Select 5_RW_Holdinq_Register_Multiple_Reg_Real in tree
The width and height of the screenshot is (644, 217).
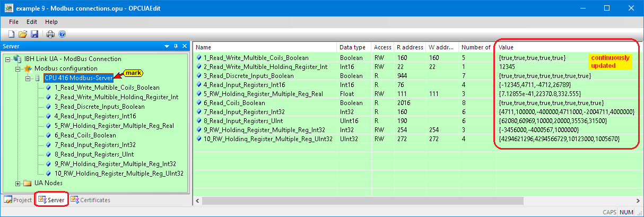pyautogui.click(x=114, y=126)
